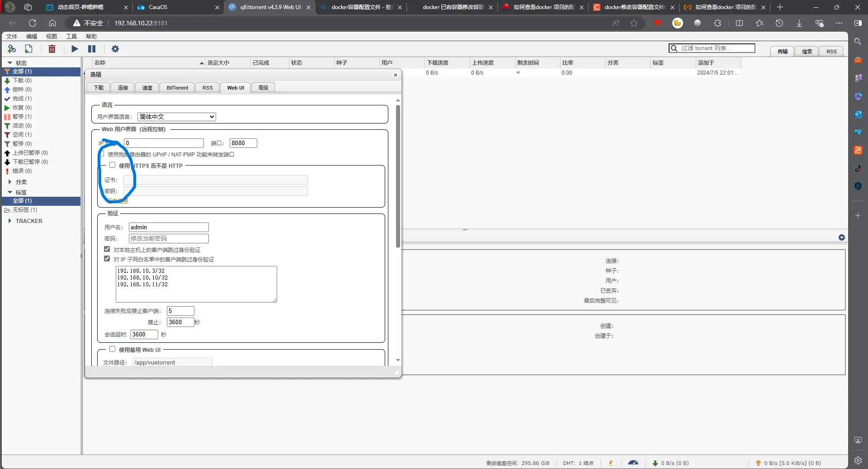Click the Edge sidebar TikTok icon

click(858, 168)
